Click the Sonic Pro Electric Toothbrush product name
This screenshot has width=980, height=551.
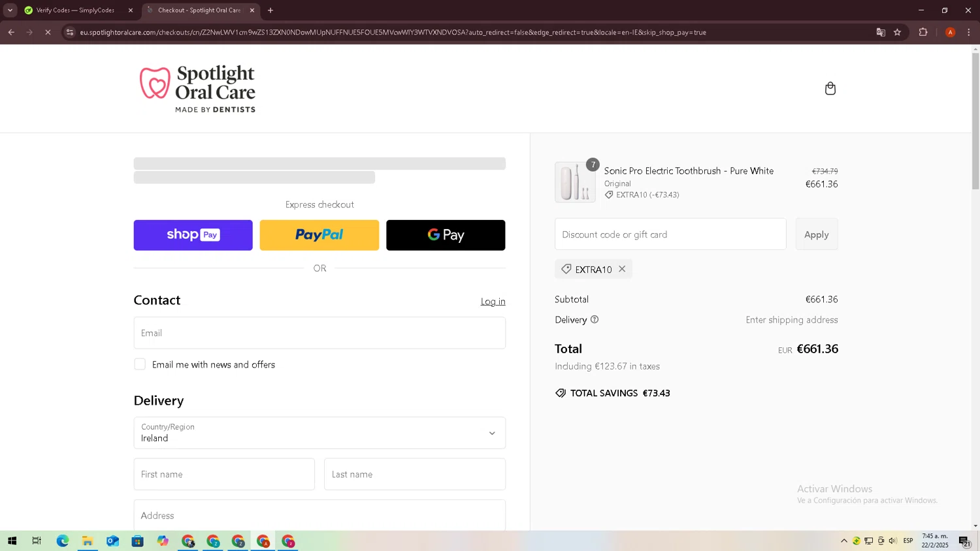689,170
